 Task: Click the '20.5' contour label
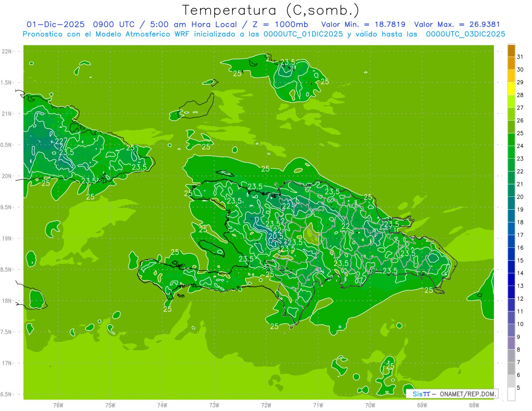(276, 236)
